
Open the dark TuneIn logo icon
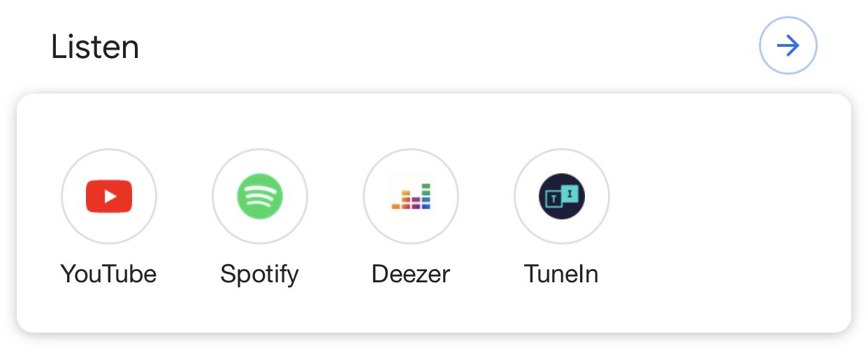(x=562, y=196)
